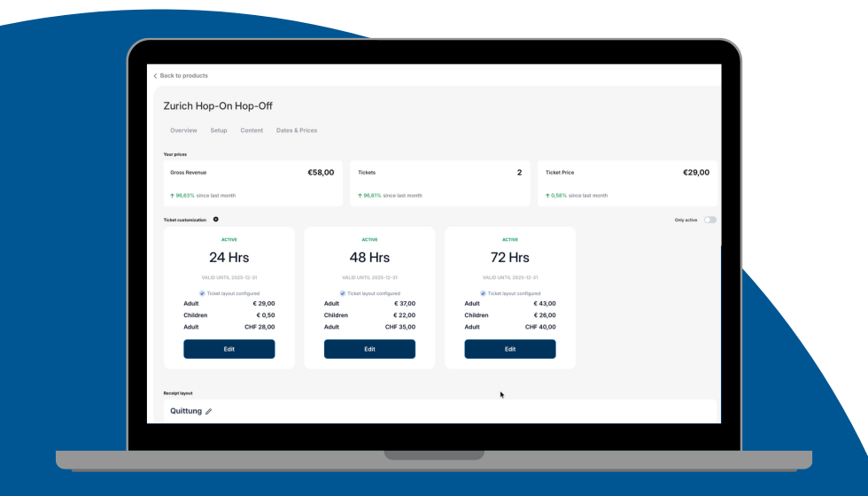
Task: Click the layout configured check icon on 72 Hrs
Action: coord(484,293)
